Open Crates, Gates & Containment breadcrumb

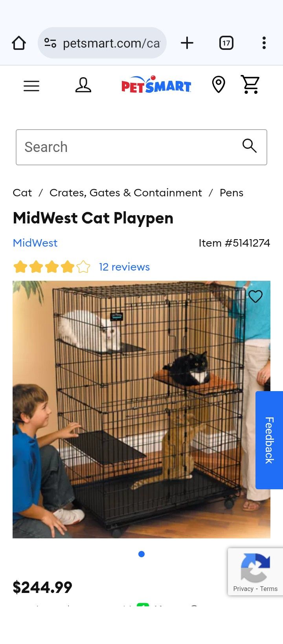(125, 193)
